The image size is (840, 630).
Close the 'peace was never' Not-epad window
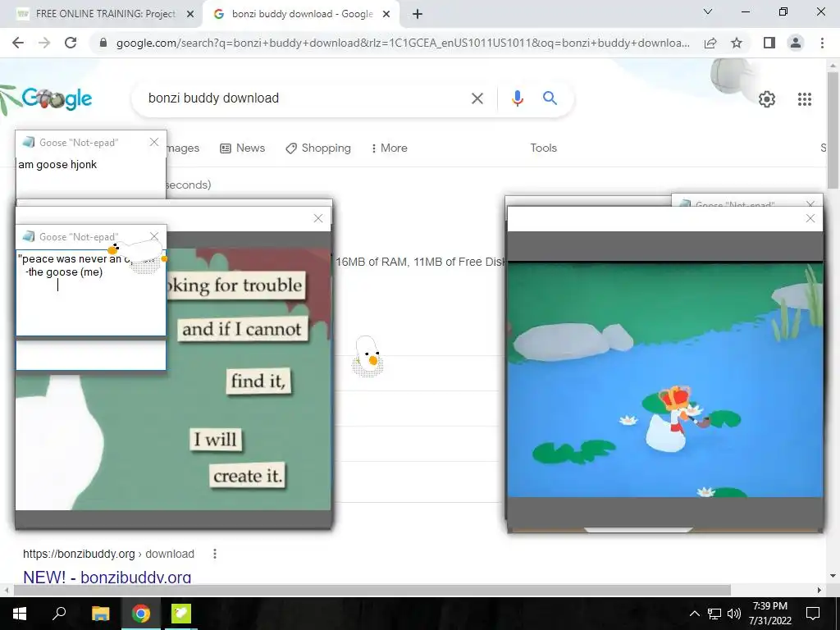154,236
